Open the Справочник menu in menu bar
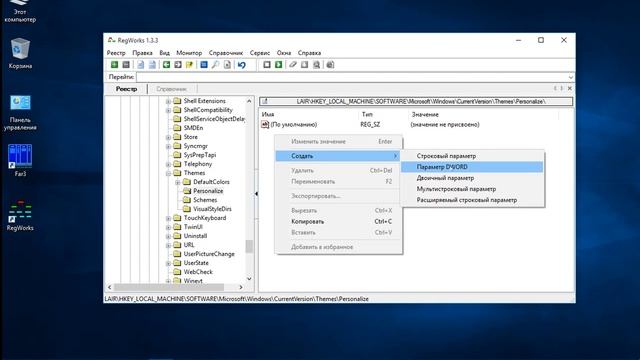Screen dimensions: 640x360 [x=226, y=53]
